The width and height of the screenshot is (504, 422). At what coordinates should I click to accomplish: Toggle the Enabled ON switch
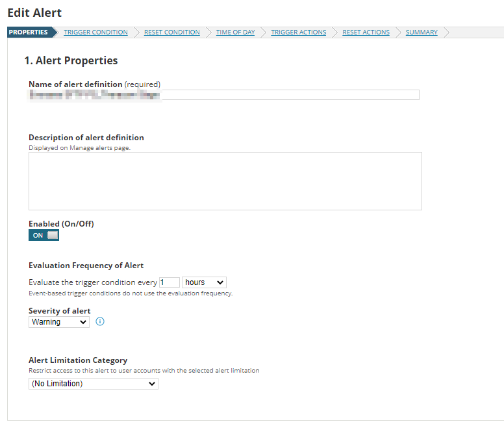(44, 235)
